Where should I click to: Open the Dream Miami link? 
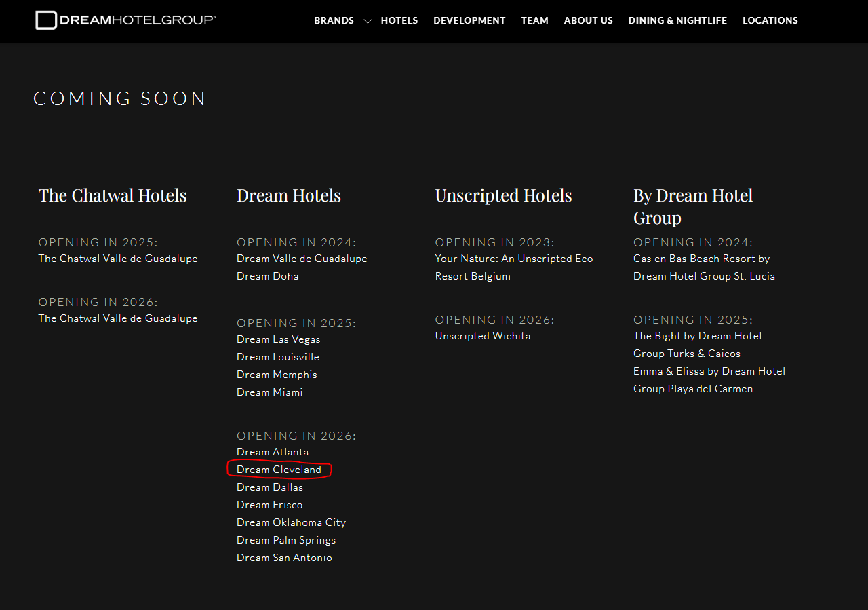270,392
